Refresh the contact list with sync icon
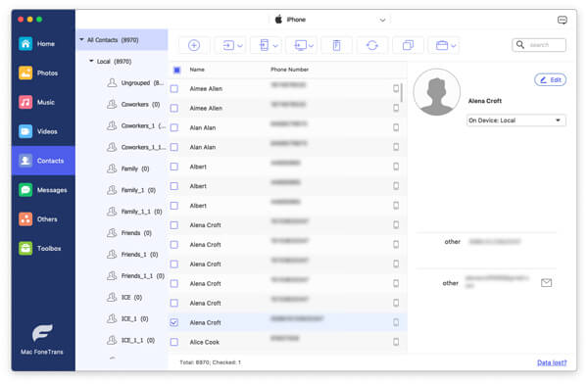This screenshot has height=384, width=588. coord(372,45)
